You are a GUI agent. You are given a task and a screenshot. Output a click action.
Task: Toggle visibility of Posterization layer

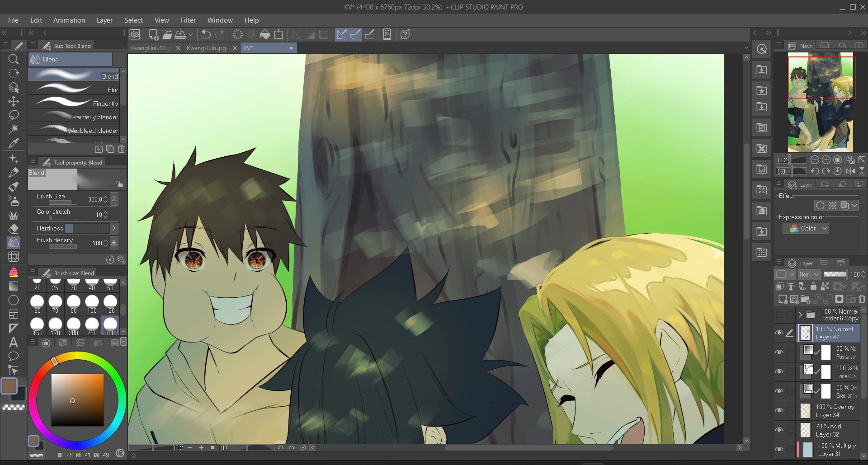tap(779, 352)
